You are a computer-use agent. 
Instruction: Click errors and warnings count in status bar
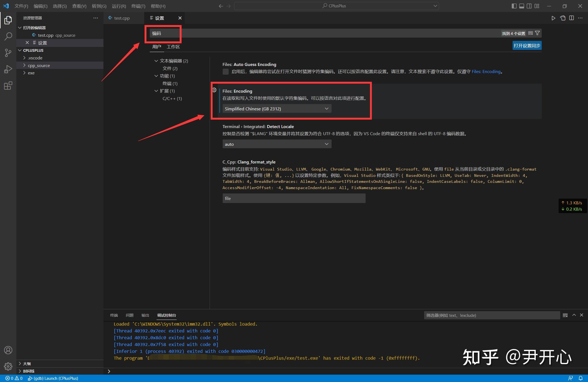point(14,378)
